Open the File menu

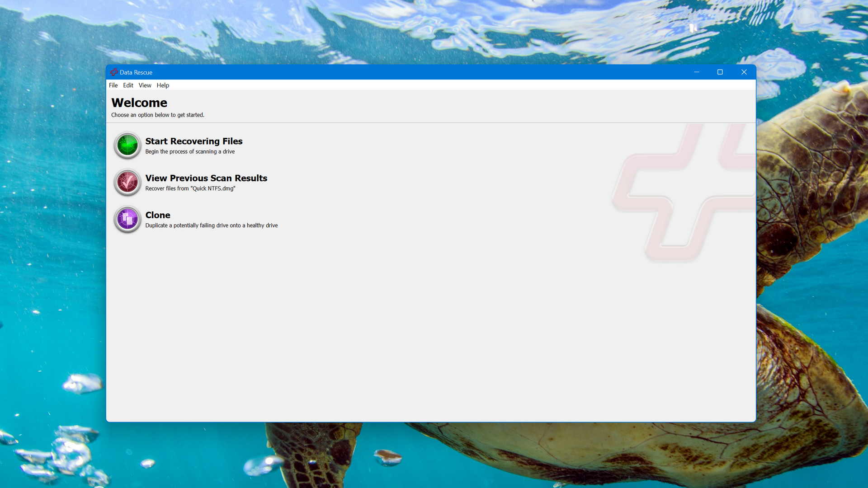coord(113,85)
